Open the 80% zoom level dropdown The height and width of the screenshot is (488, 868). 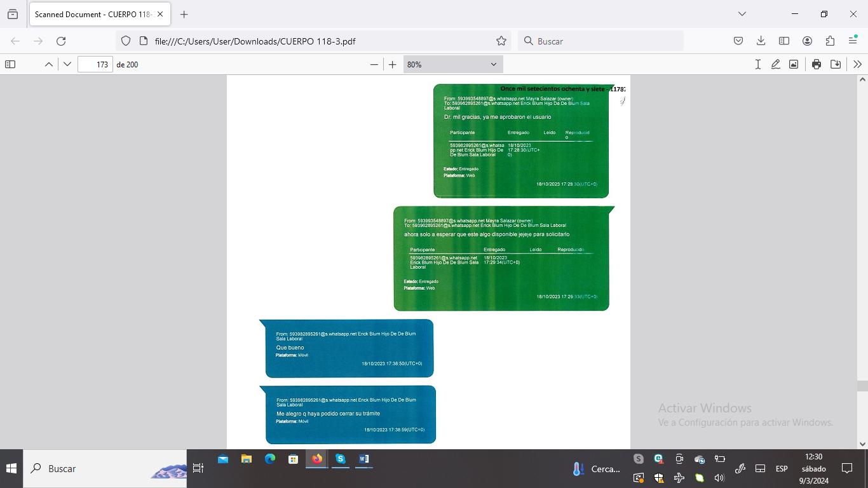[x=452, y=64]
